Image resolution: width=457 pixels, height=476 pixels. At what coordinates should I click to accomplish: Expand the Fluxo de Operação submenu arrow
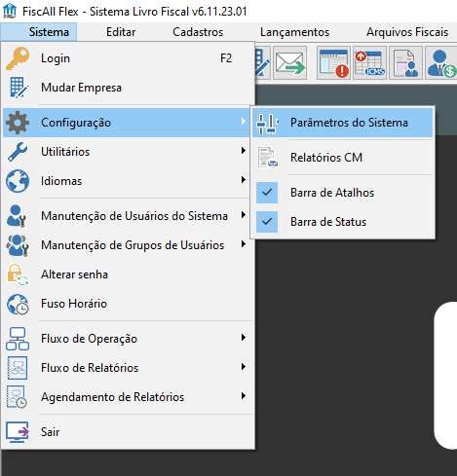(x=244, y=338)
